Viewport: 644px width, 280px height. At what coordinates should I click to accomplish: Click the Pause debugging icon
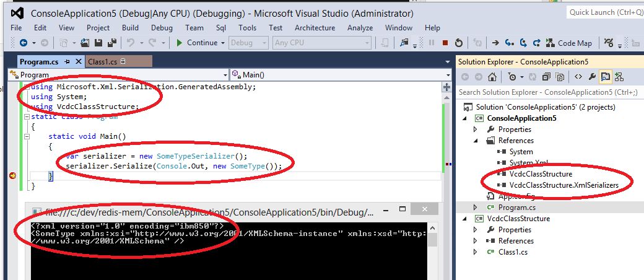(x=432, y=43)
